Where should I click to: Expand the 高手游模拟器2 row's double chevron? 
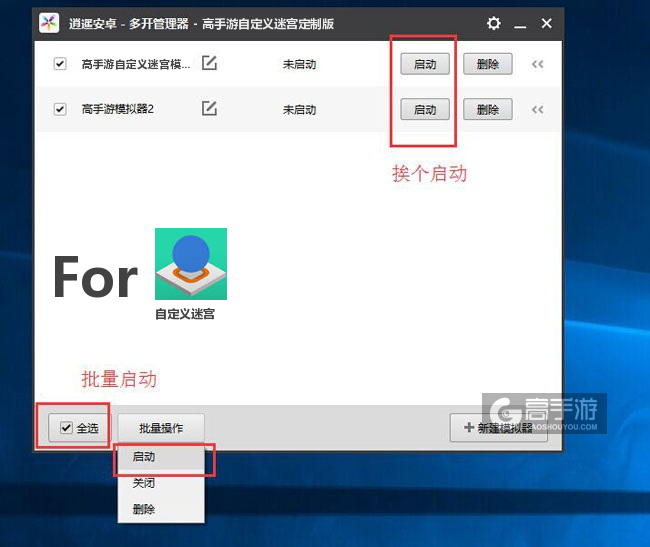(x=537, y=109)
